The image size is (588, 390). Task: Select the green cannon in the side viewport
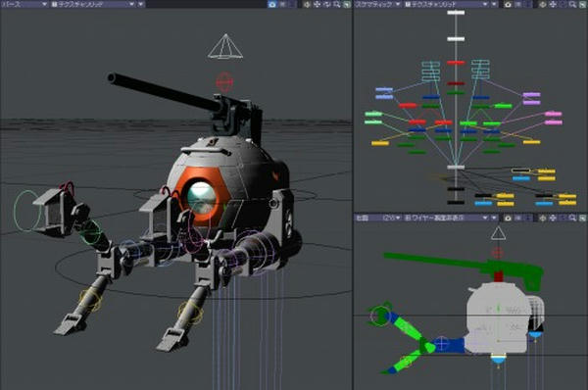click(x=464, y=267)
